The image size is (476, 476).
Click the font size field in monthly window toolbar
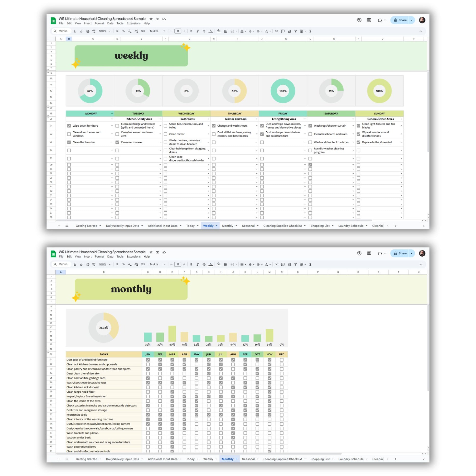pyautogui.click(x=178, y=264)
